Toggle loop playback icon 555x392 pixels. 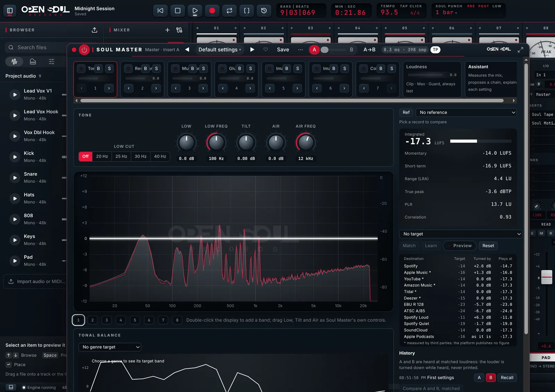229,11
